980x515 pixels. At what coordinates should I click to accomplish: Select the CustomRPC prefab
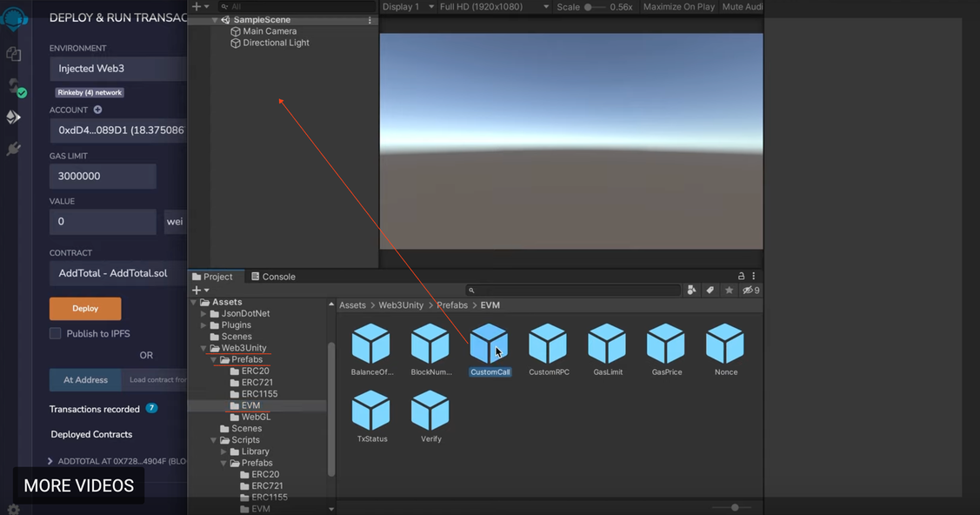(548, 350)
